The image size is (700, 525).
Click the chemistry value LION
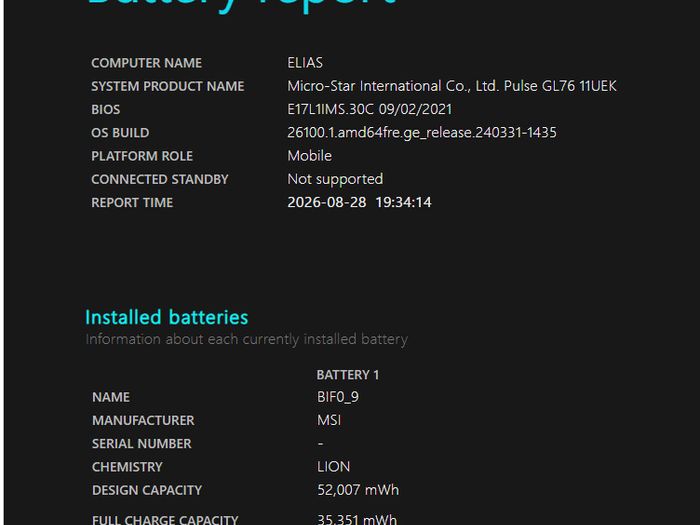coord(333,466)
